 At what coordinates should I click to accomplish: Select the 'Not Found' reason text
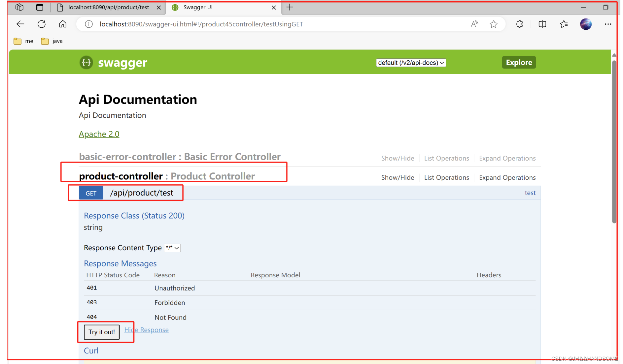170,318
